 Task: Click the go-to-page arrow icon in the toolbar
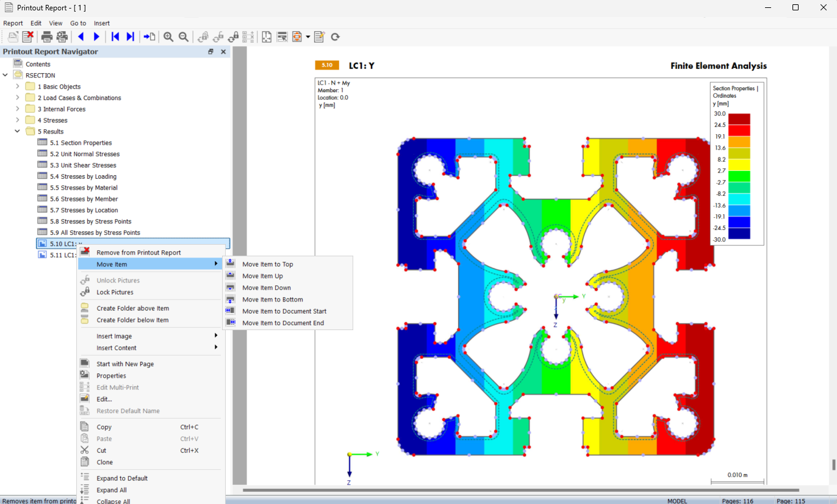[149, 37]
